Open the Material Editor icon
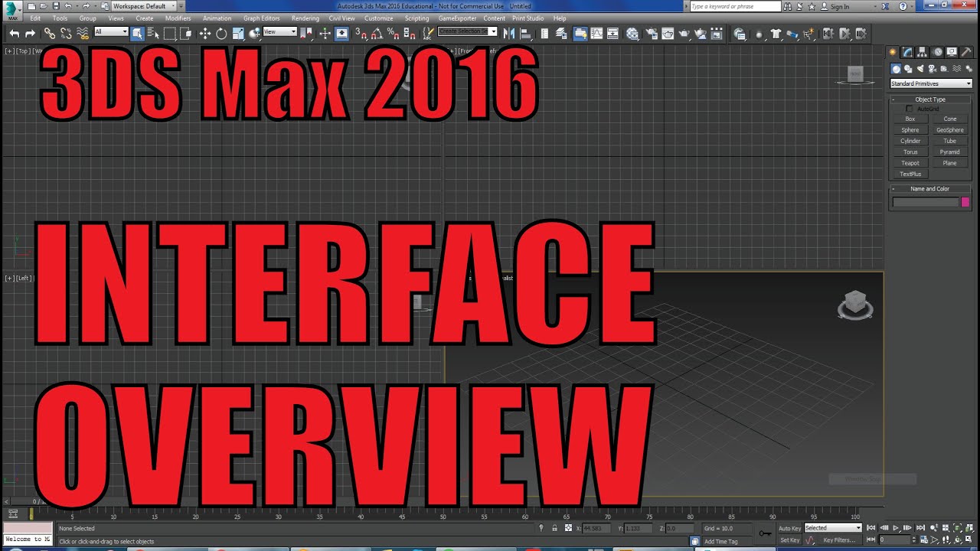The width and height of the screenshot is (980, 551). click(x=632, y=33)
